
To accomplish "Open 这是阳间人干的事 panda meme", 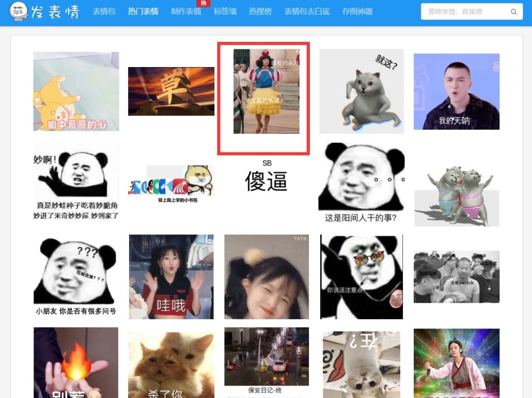I will 361,182.
